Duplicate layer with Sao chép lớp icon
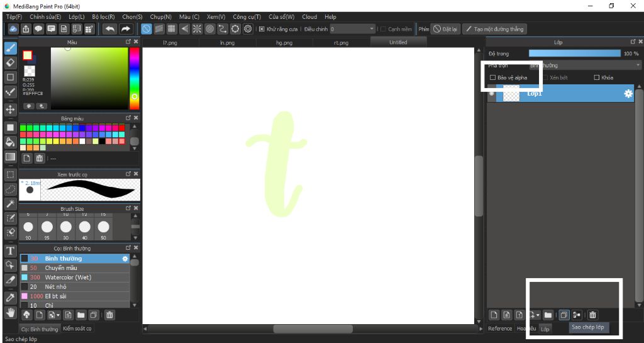Screen dimensions: 644x343 tap(564, 315)
